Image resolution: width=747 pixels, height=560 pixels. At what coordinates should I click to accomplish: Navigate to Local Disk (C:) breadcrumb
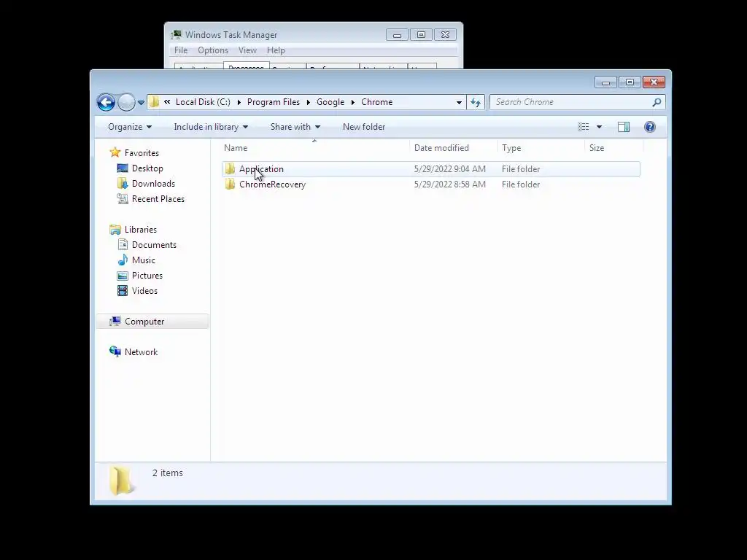tap(203, 102)
